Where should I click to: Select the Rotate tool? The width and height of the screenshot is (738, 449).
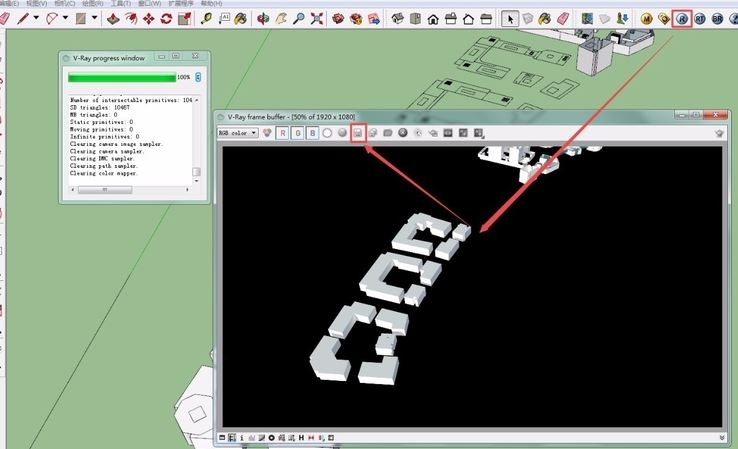click(166, 19)
